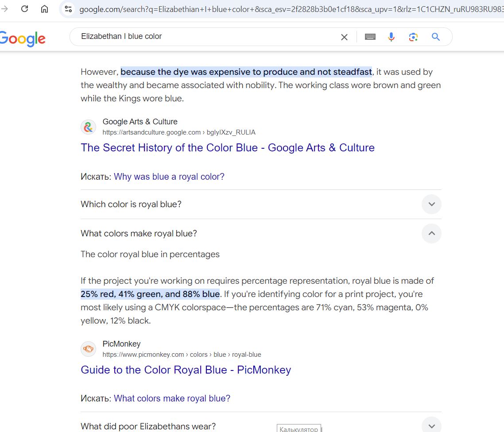This screenshot has width=504, height=432.
Task: Expand "What did poor Elizabethans wear?" question
Action: tap(431, 425)
